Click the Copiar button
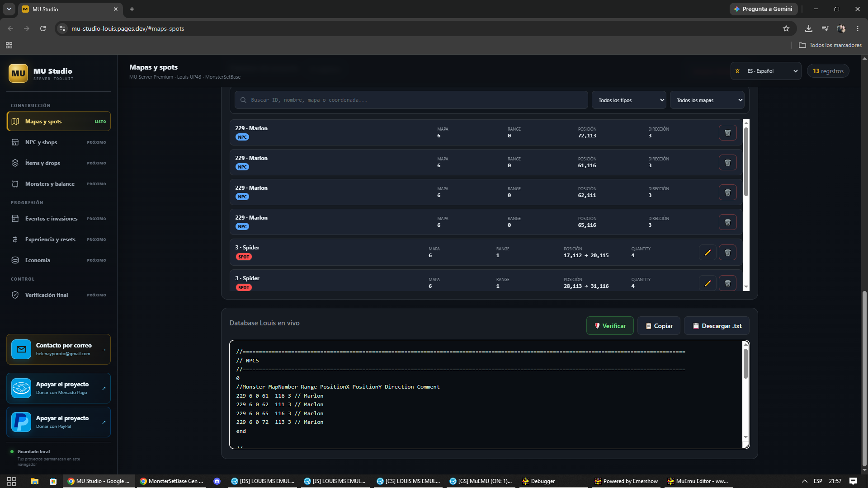868x488 pixels. click(659, 326)
